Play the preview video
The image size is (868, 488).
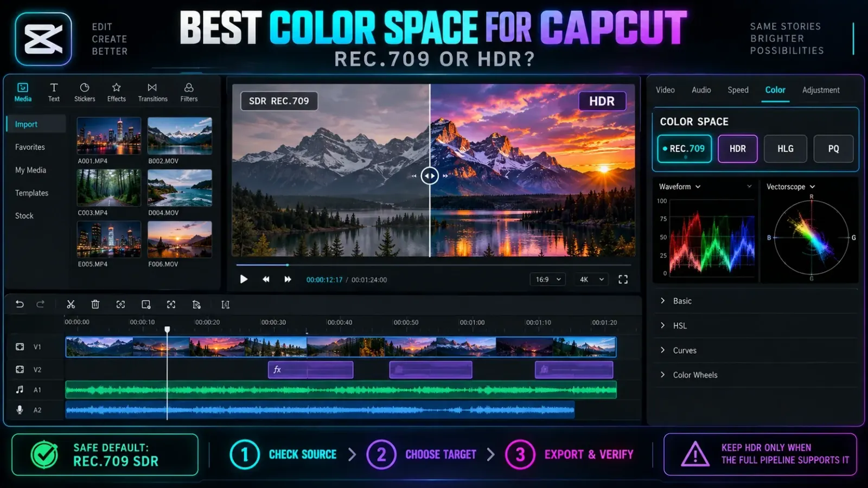(x=244, y=279)
